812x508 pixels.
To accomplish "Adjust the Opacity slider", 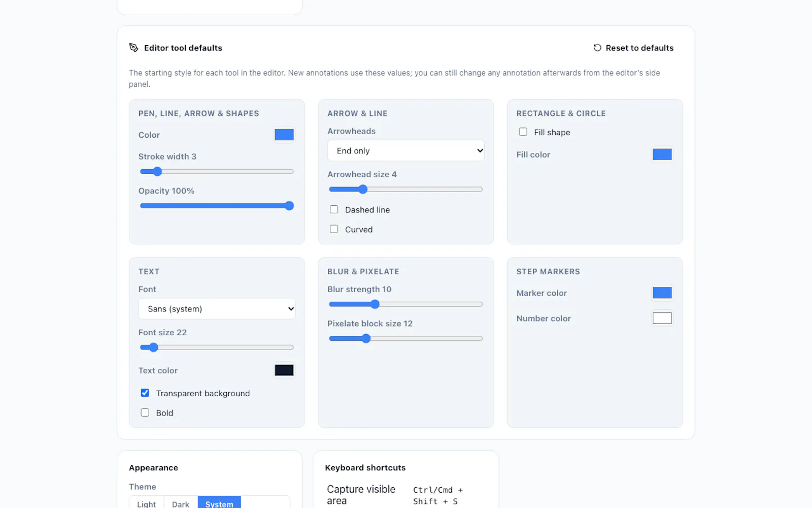I will tap(217, 206).
